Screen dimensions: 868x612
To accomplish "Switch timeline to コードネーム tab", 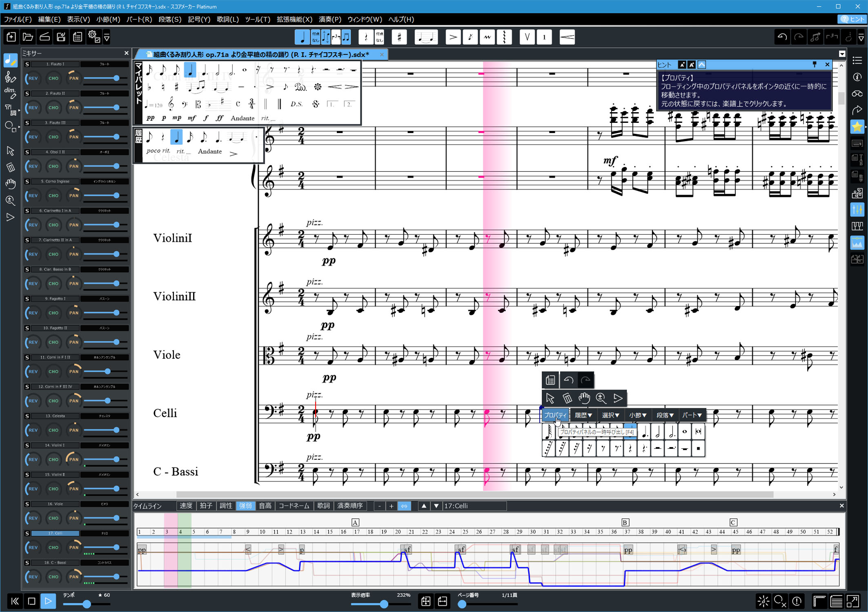I will pos(294,506).
